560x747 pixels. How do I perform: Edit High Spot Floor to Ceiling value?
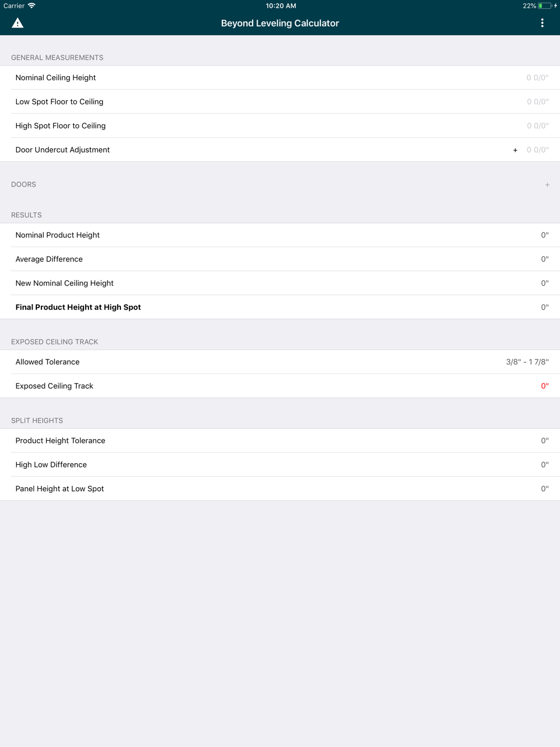point(537,126)
